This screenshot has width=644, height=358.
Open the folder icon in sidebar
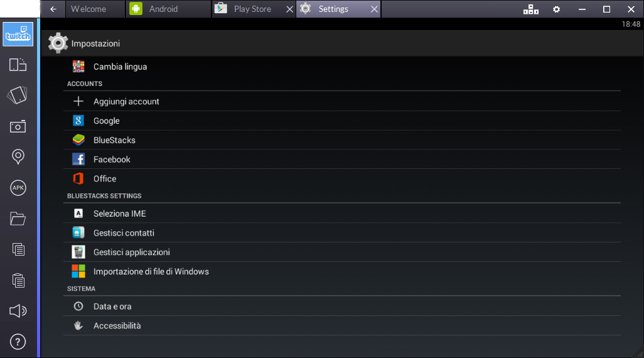point(18,219)
